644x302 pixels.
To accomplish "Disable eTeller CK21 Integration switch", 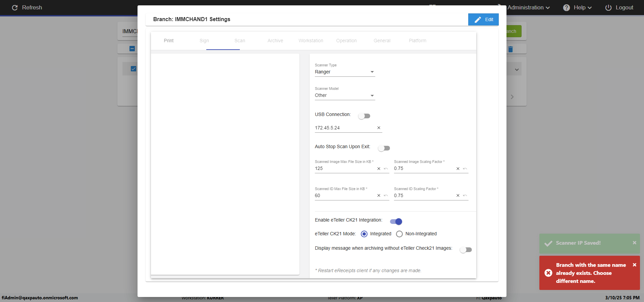I will point(396,222).
